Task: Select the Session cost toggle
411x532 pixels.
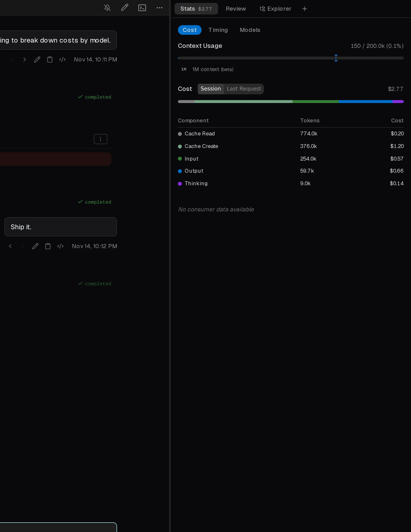Action: 211,89
